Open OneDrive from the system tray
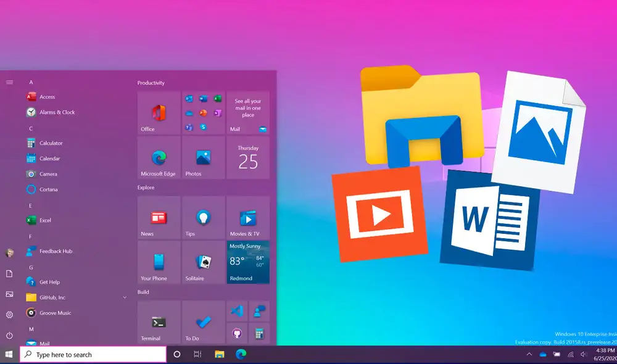This screenshot has width=617, height=364. point(543,355)
